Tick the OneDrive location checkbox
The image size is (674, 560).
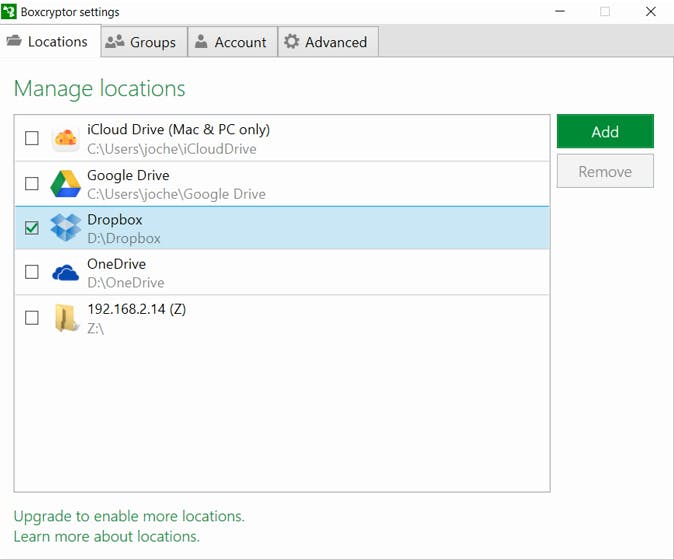(32, 272)
